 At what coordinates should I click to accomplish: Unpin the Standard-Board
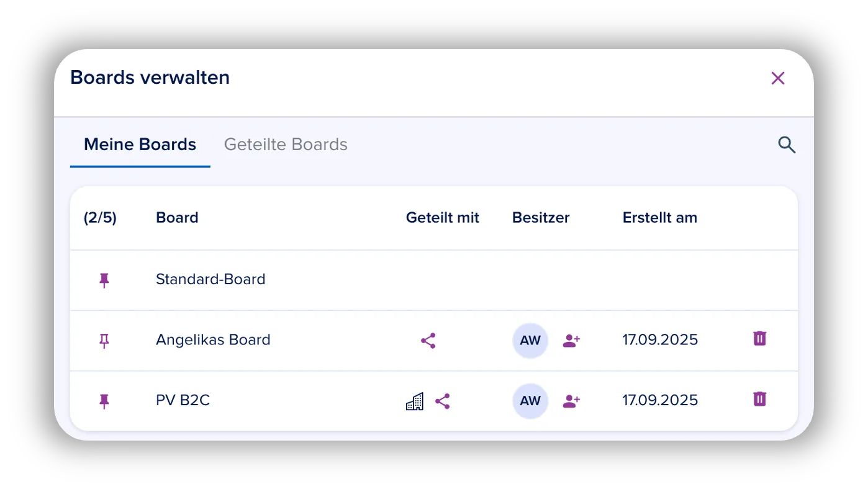click(x=104, y=280)
